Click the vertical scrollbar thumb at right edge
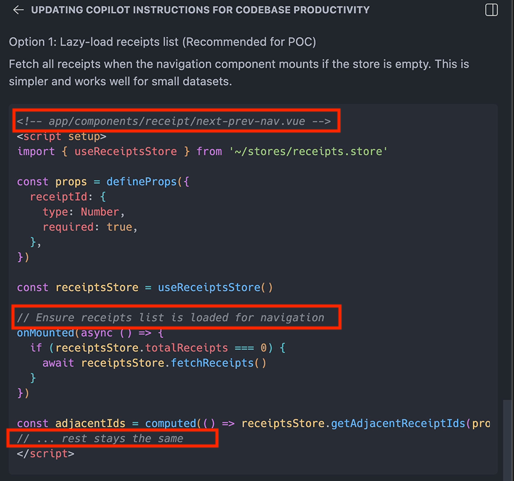Screen dimensions: 514x481 507,440
